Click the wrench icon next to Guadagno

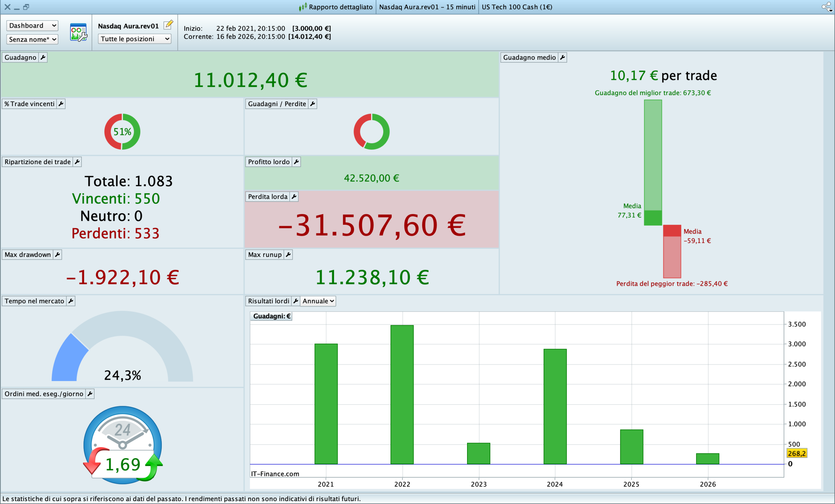pos(43,57)
